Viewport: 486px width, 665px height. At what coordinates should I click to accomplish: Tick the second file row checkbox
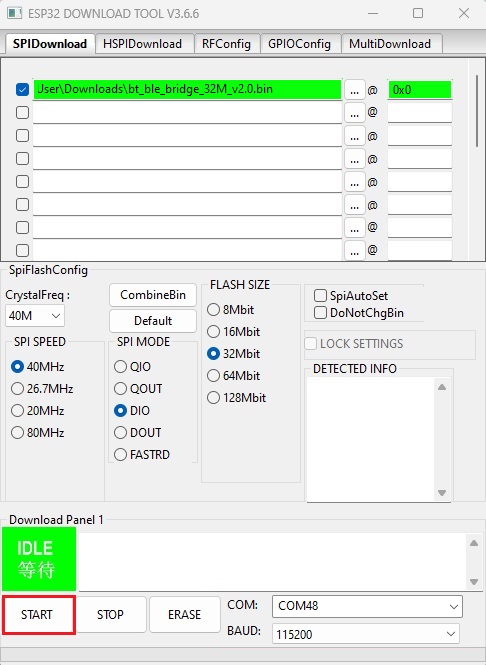22,112
